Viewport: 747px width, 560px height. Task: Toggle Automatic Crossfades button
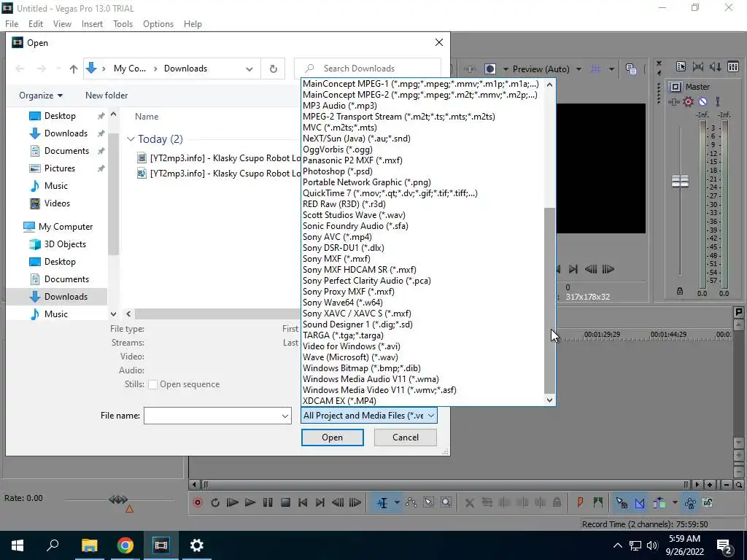tap(640, 502)
